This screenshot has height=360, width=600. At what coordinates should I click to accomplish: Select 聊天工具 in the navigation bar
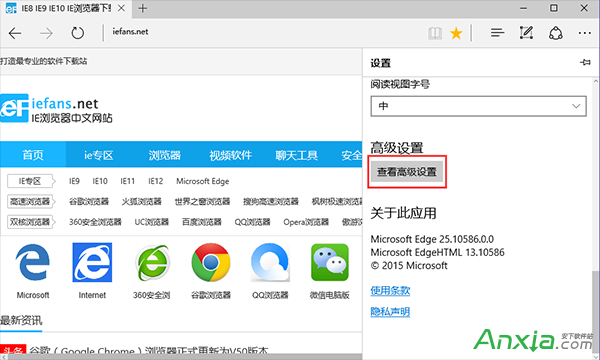pos(296,155)
